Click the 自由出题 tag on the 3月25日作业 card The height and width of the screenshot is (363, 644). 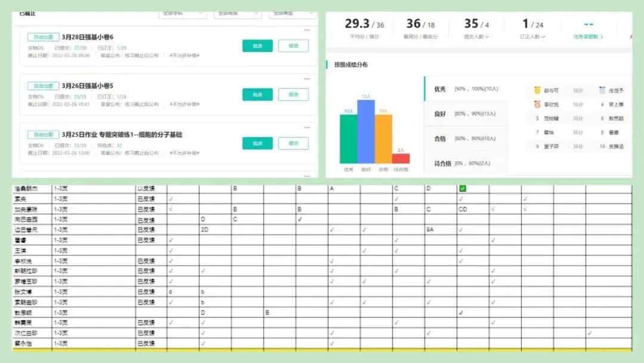coord(43,134)
